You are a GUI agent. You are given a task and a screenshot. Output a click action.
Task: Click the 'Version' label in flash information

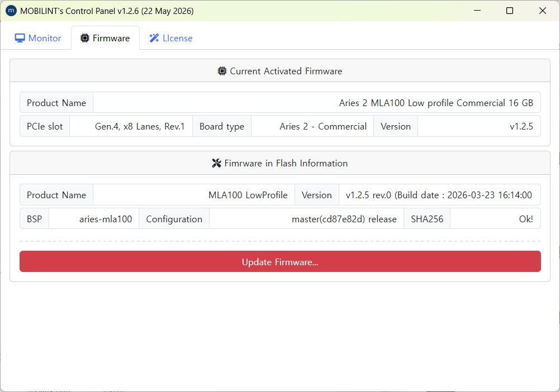click(316, 195)
